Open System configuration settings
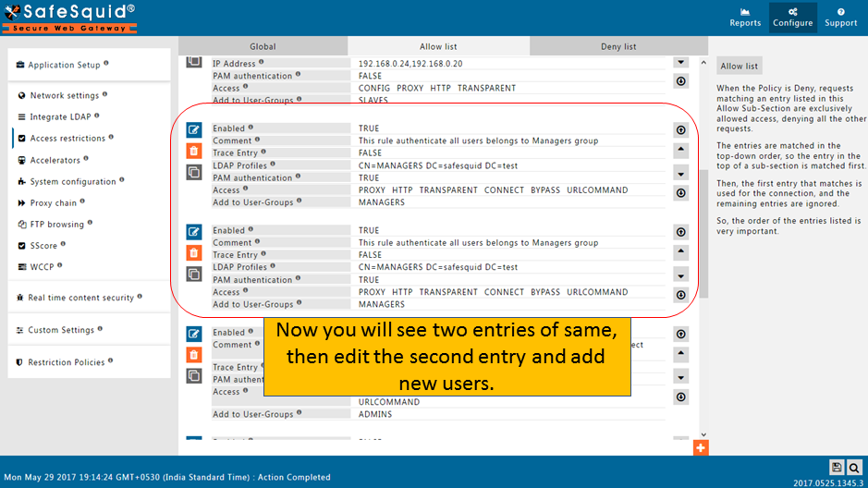 72,181
